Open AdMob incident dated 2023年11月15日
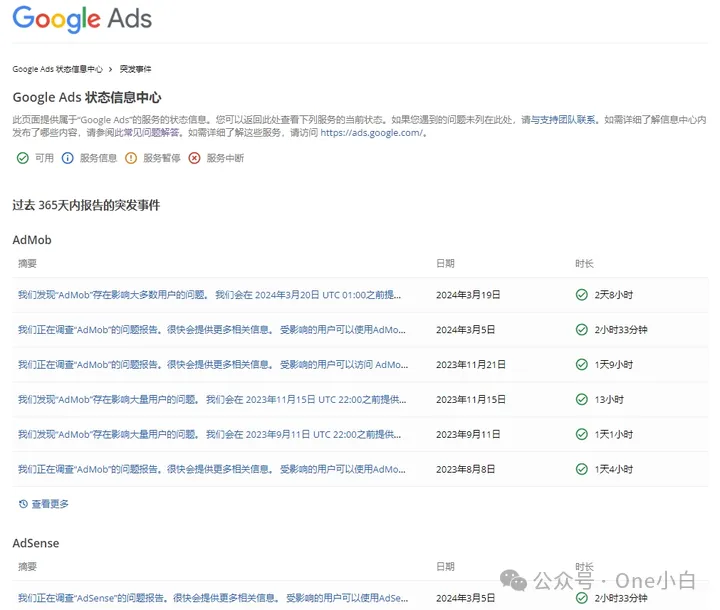Viewport: 720px width, 610px height. click(x=212, y=400)
